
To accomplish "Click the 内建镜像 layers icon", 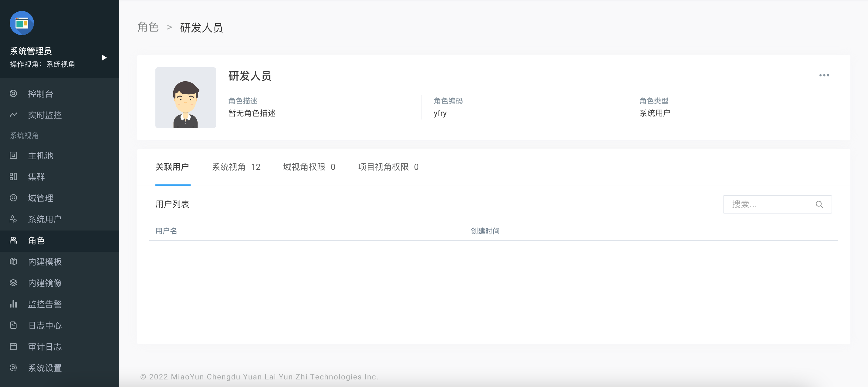I will point(13,283).
